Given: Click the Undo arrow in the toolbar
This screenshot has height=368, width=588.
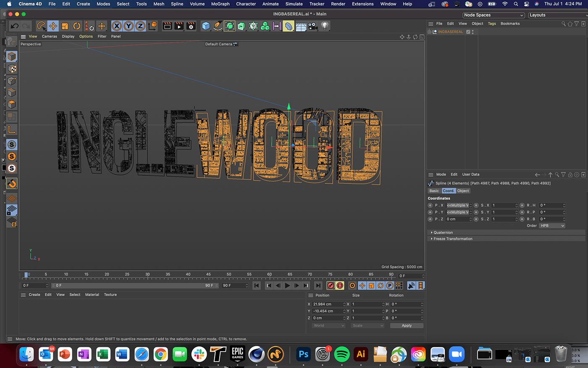Looking at the screenshot, I should pyautogui.click(x=15, y=26).
